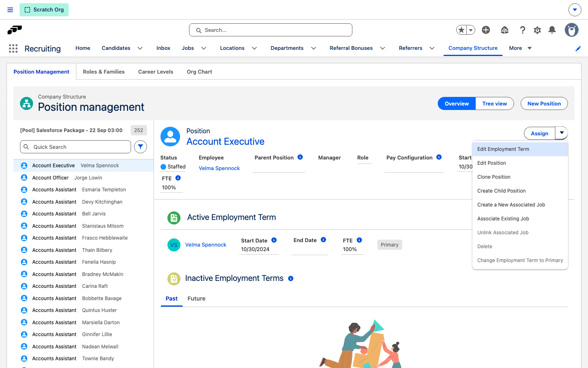The image size is (588, 368).
Task: Switch to the Org Chart tab
Action: pyautogui.click(x=199, y=72)
